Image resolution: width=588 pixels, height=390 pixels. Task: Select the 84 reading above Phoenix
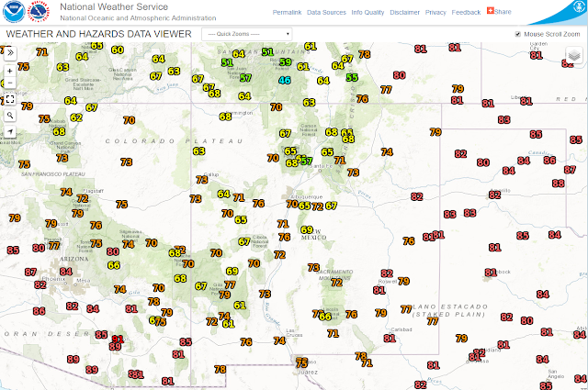[66, 272]
